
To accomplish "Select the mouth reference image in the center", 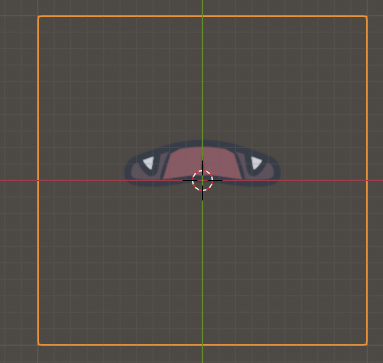I will tap(202, 163).
